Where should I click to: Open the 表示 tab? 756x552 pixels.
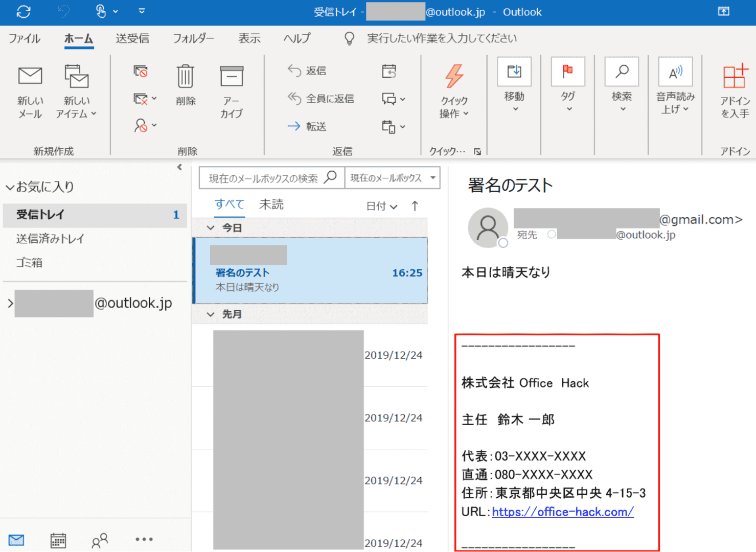coord(249,38)
